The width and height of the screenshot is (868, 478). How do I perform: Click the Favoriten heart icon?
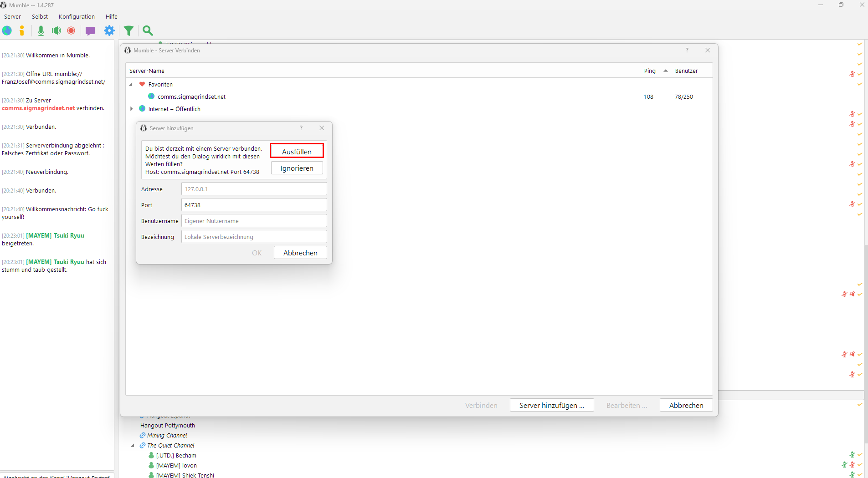142,84
